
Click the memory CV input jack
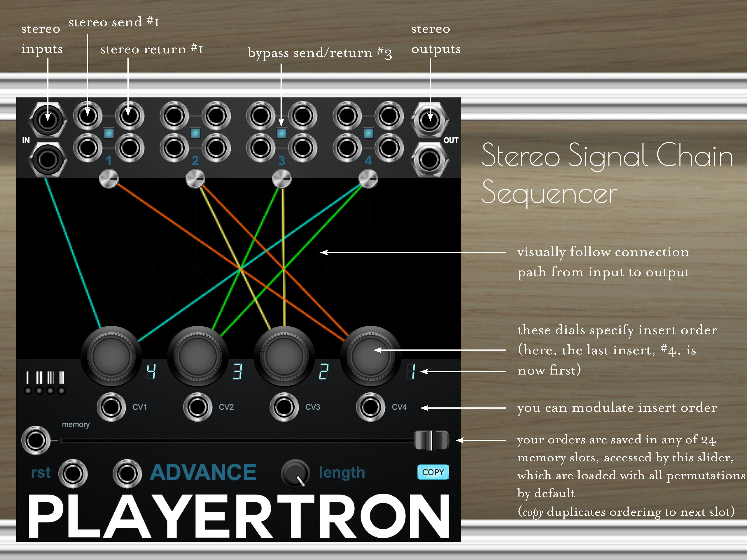pos(35,440)
